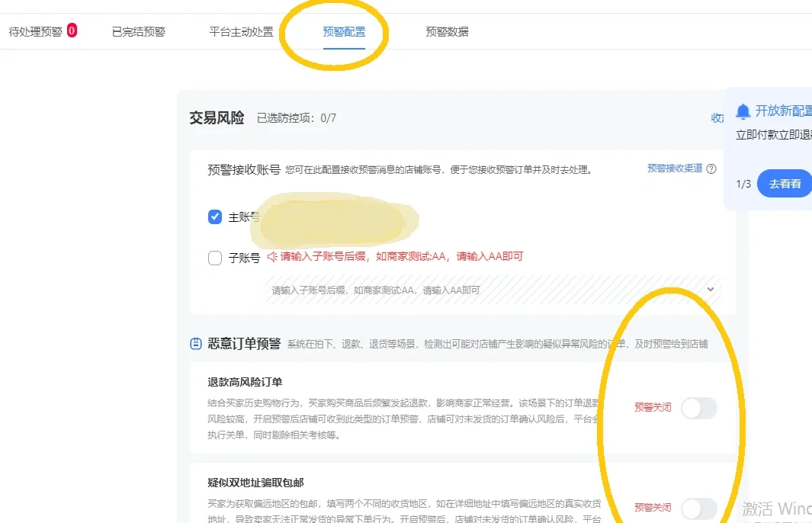Open the 预警接收渠道 link
Viewport: 812px width, 523px height.
click(x=675, y=168)
